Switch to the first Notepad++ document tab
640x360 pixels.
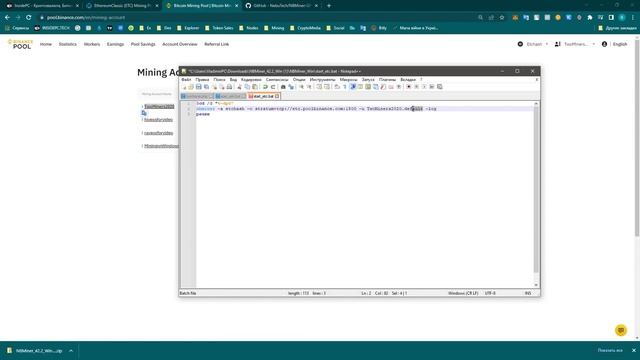point(197,96)
